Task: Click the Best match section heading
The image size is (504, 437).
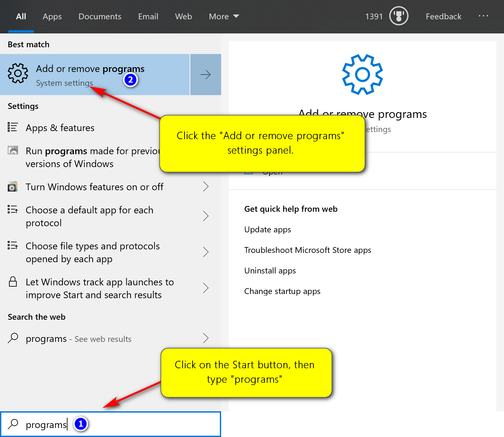Action: point(29,44)
